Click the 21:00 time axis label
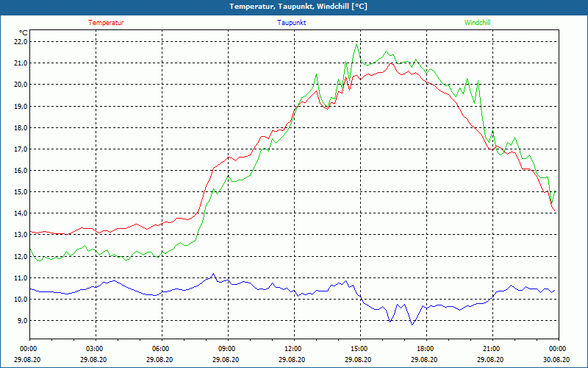Viewport: 588px width, 368px height. coord(492,349)
